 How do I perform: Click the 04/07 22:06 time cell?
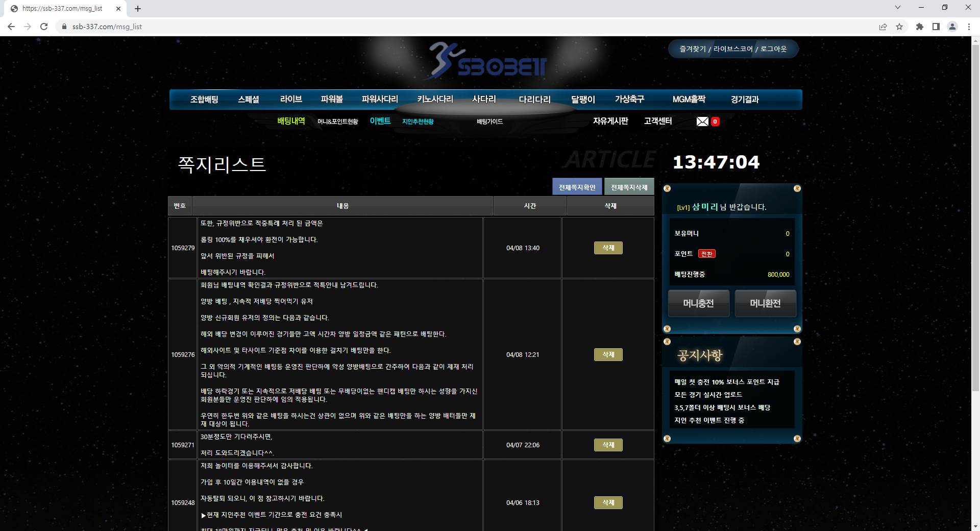523,445
